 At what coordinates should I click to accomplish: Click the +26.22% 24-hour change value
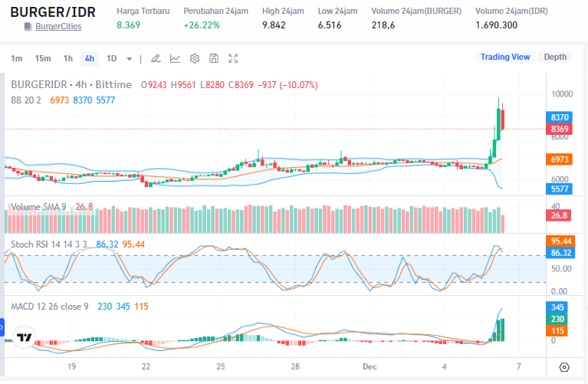[202, 25]
